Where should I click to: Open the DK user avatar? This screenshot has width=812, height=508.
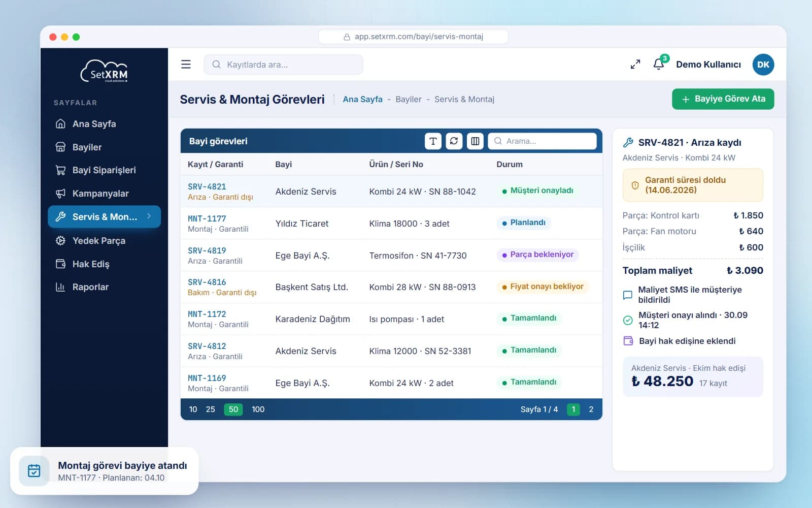point(763,65)
